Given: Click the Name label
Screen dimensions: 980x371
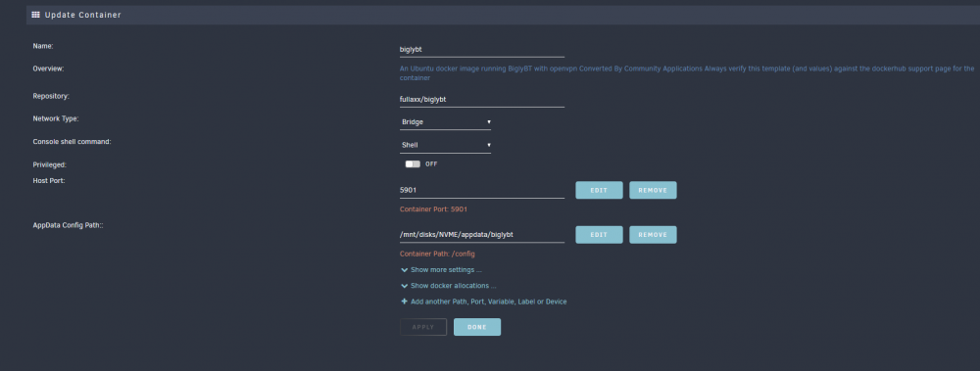Looking at the screenshot, I should click(x=43, y=46).
